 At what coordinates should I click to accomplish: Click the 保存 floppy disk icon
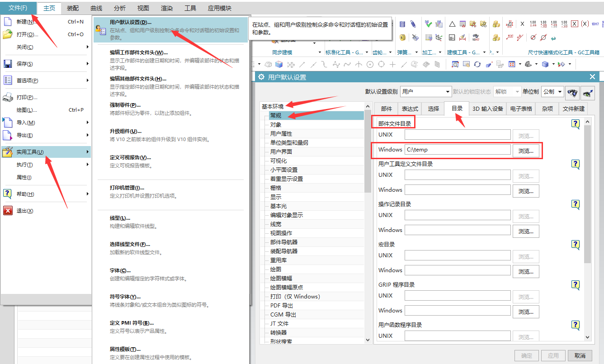8,64
